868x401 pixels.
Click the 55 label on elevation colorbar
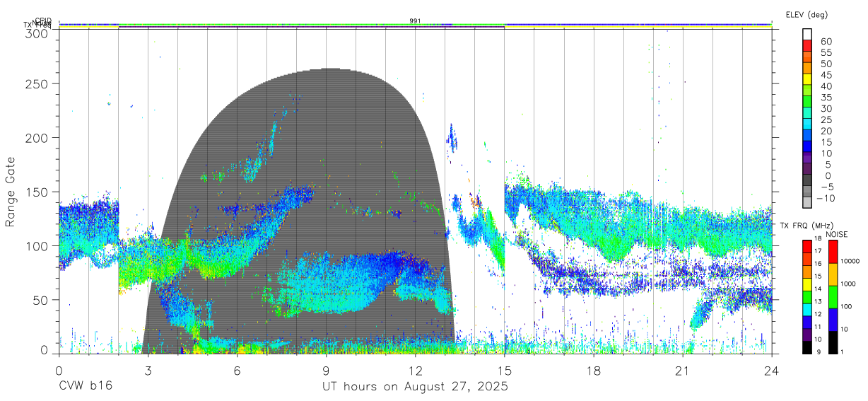pyautogui.click(x=826, y=53)
